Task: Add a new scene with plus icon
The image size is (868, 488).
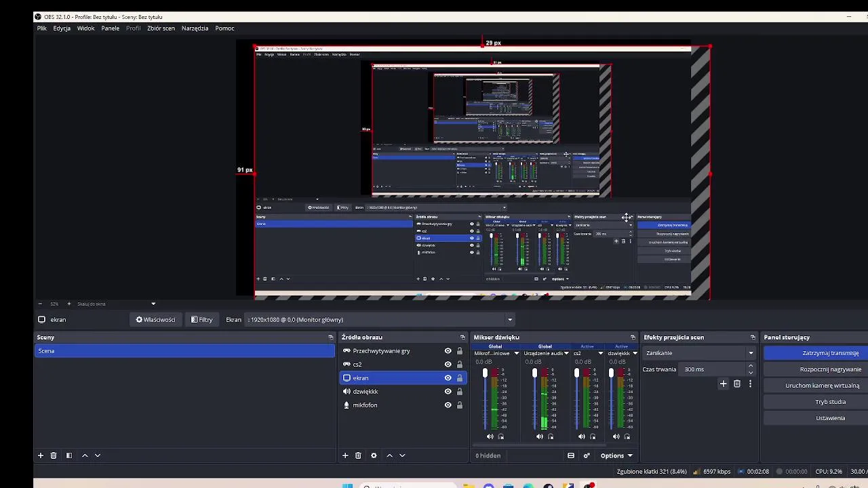Action: [40, 455]
